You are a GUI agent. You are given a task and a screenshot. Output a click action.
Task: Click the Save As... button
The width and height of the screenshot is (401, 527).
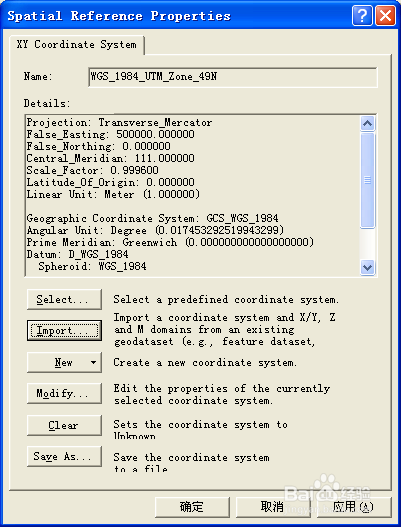[64, 456]
